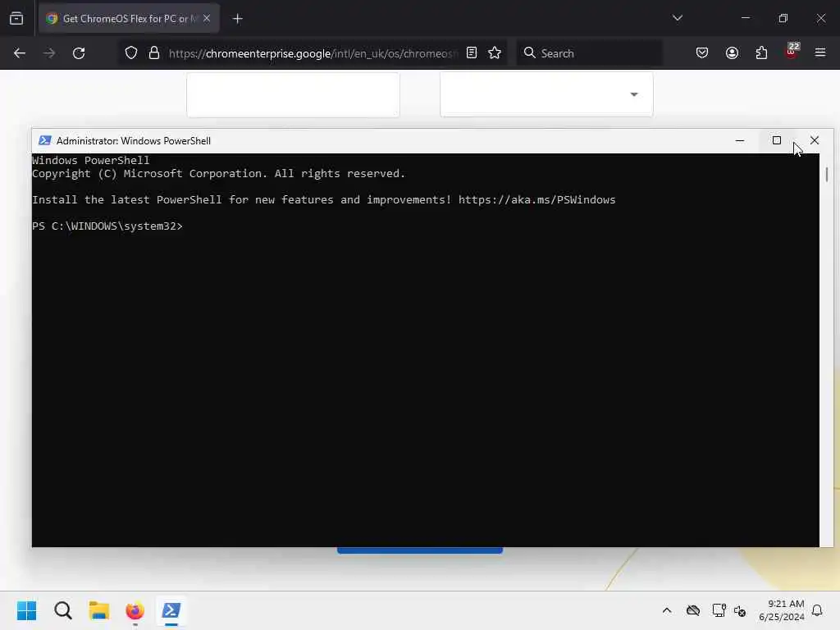
Task: Click the empty text field on webpage
Action: click(x=293, y=94)
